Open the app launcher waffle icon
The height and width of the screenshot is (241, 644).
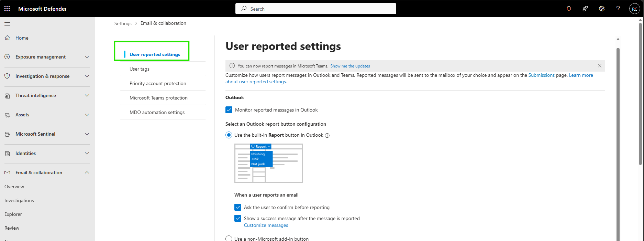(7, 9)
